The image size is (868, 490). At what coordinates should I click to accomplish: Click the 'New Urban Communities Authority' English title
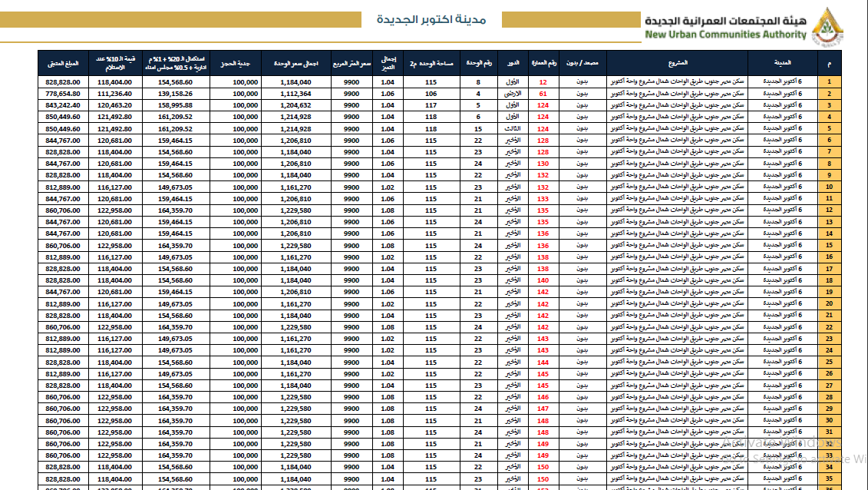pos(726,35)
